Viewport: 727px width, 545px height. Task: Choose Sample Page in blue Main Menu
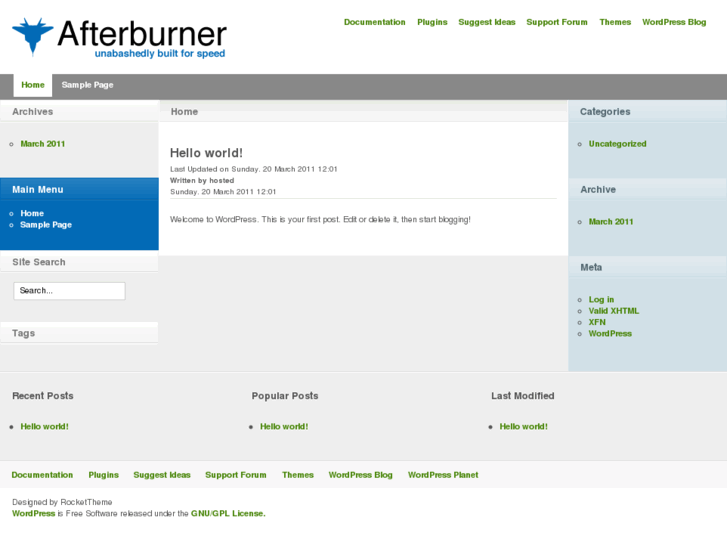pyautogui.click(x=46, y=225)
